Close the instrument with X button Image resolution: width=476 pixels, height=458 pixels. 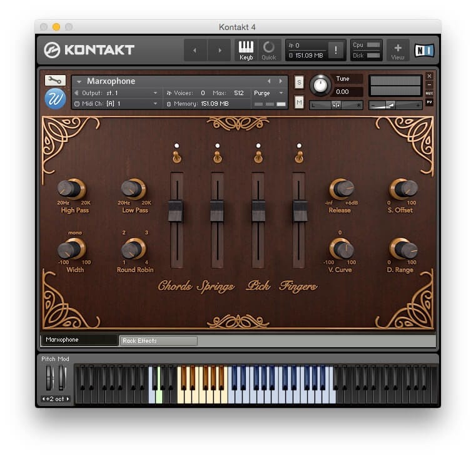pos(429,76)
